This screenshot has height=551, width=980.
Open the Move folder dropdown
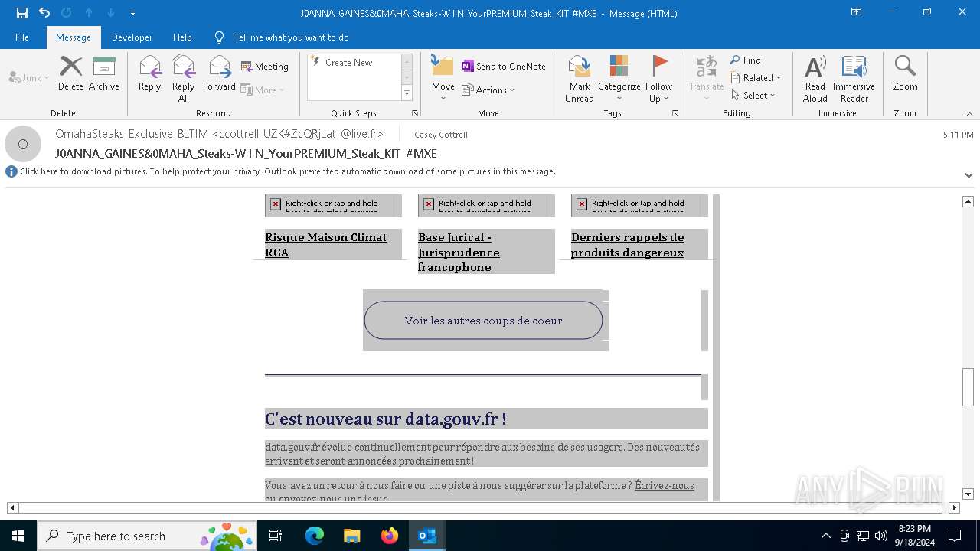[x=443, y=79]
